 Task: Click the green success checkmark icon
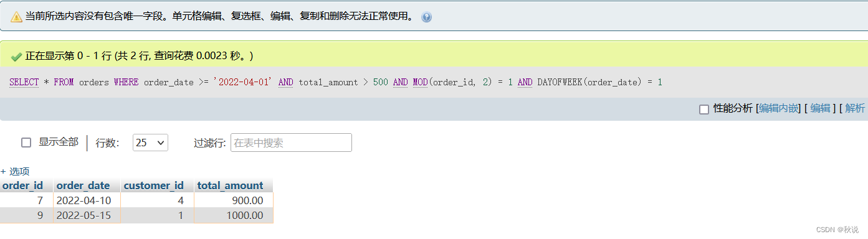coord(17,57)
